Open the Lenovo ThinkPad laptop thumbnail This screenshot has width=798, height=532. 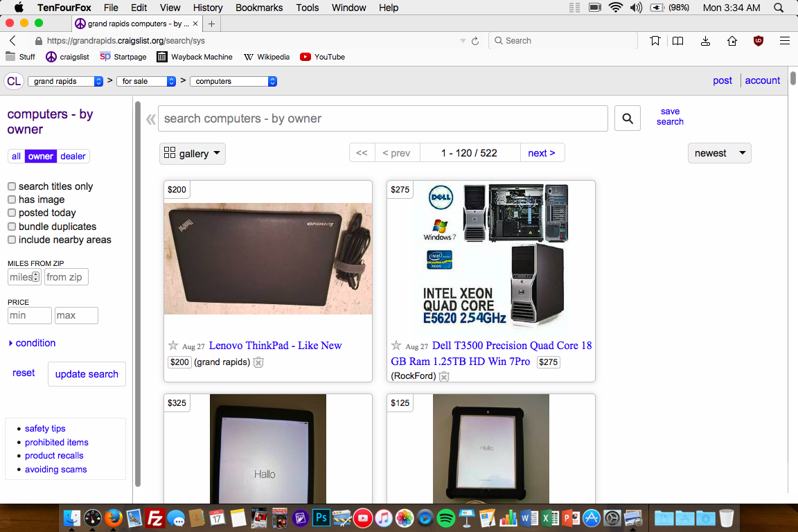[x=267, y=258]
